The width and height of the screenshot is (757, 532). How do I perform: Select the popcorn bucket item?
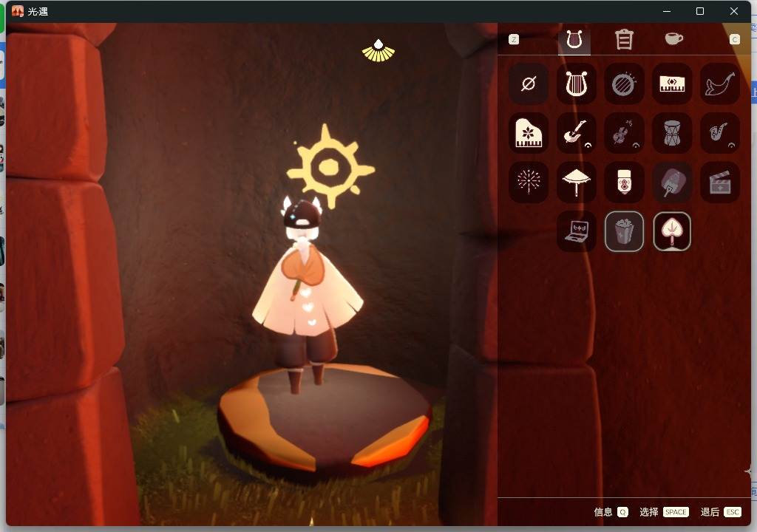[x=624, y=231]
